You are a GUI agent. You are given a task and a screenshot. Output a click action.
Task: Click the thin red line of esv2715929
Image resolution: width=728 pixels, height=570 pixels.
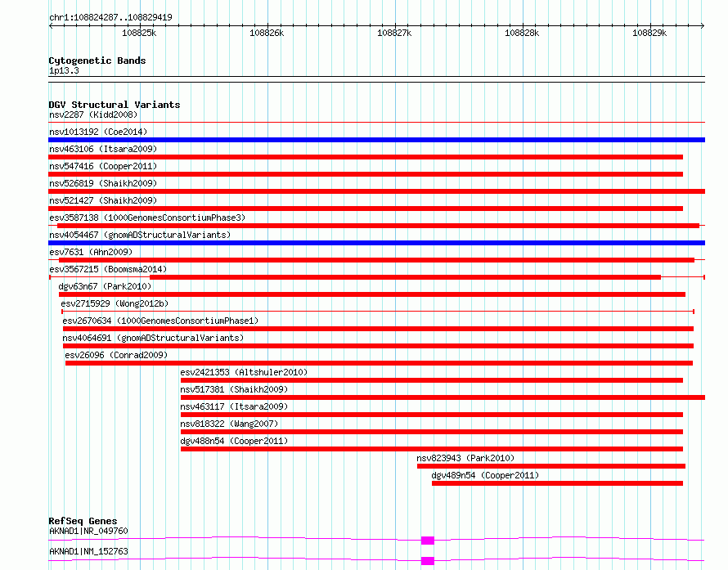tap(378, 312)
